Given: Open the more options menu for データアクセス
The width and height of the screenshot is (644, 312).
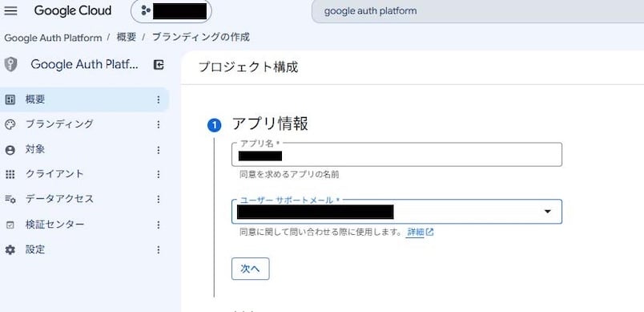Looking at the screenshot, I should tap(159, 200).
